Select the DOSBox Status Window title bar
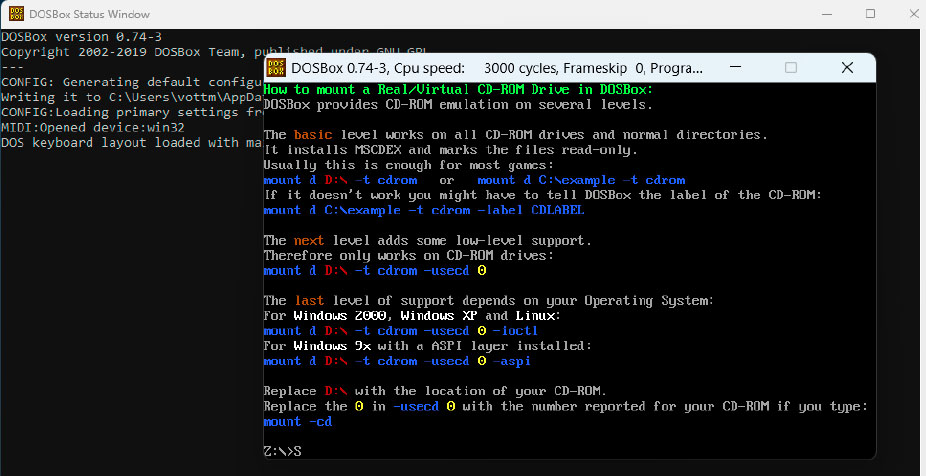 coord(400,14)
